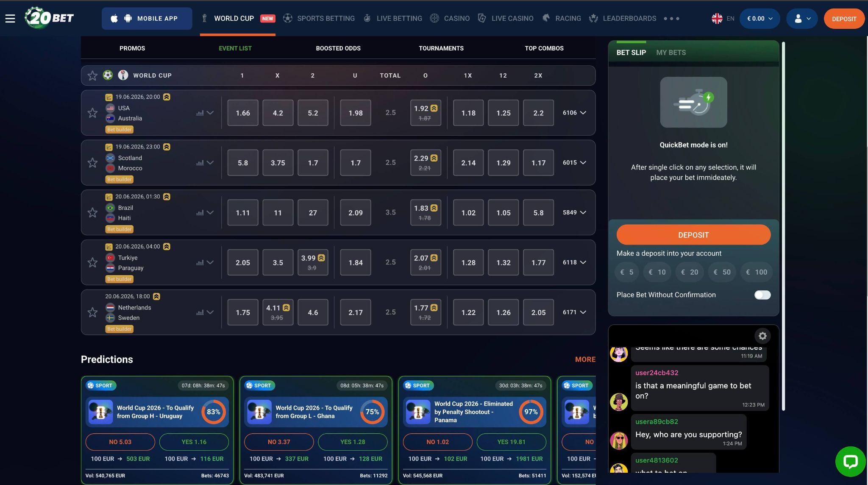868x485 pixels.
Task: Bet YES 19.81 on Panama prediction
Action: click(511, 442)
